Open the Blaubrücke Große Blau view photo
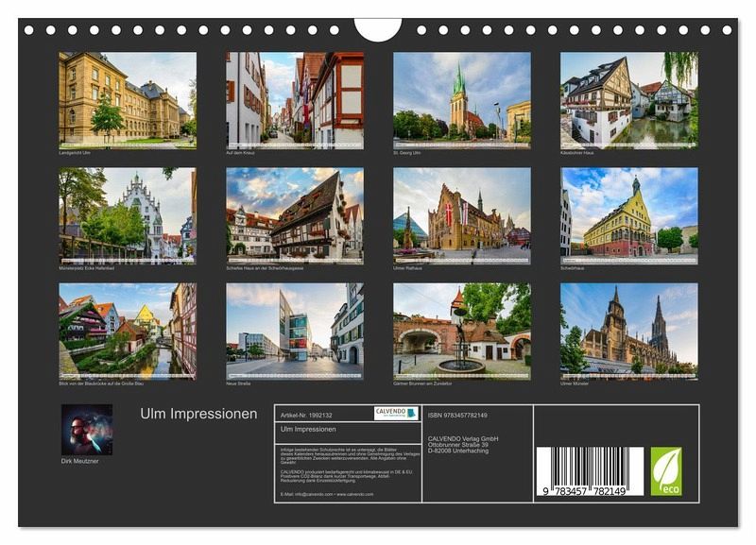The image size is (756, 545). click(128, 331)
